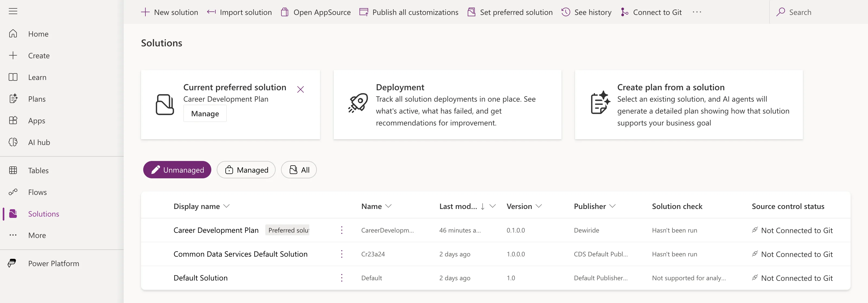Image resolution: width=868 pixels, height=303 pixels.
Task: Click the Search field
Action: pyautogui.click(x=819, y=12)
